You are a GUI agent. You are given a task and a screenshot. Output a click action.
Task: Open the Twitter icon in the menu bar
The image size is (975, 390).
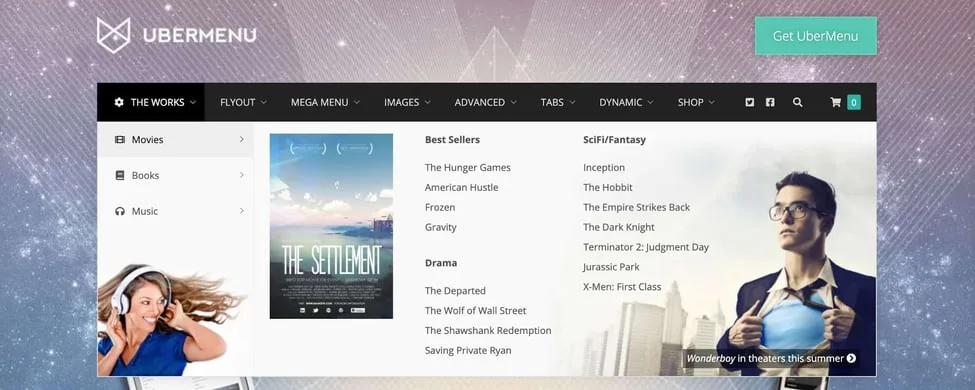[750, 103]
